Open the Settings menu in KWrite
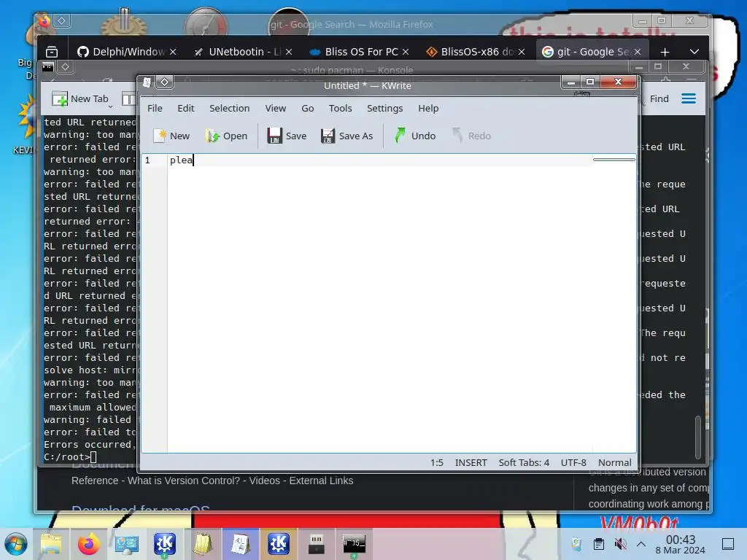The height and width of the screenshot is (560, 747). tap(385, 108)
